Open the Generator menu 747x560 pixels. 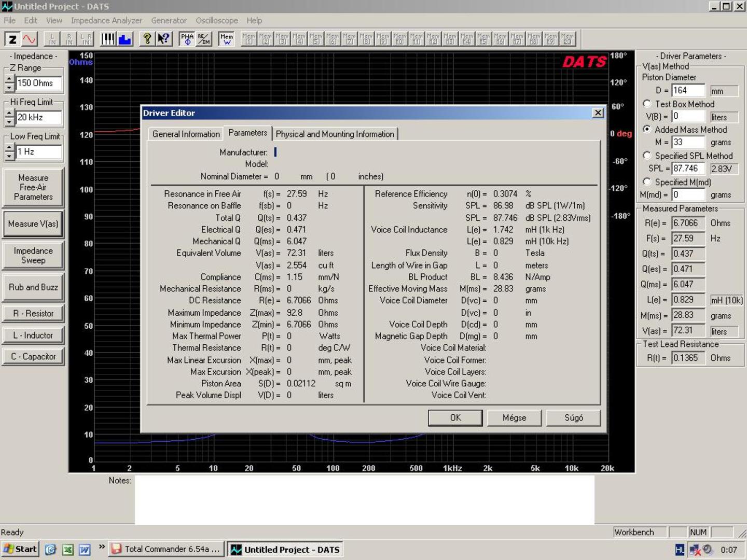169,20
